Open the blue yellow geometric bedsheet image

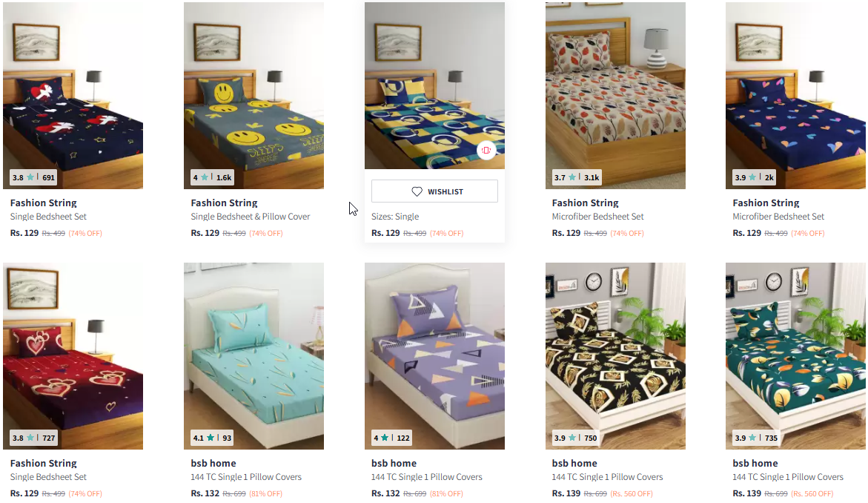(434, 86)
